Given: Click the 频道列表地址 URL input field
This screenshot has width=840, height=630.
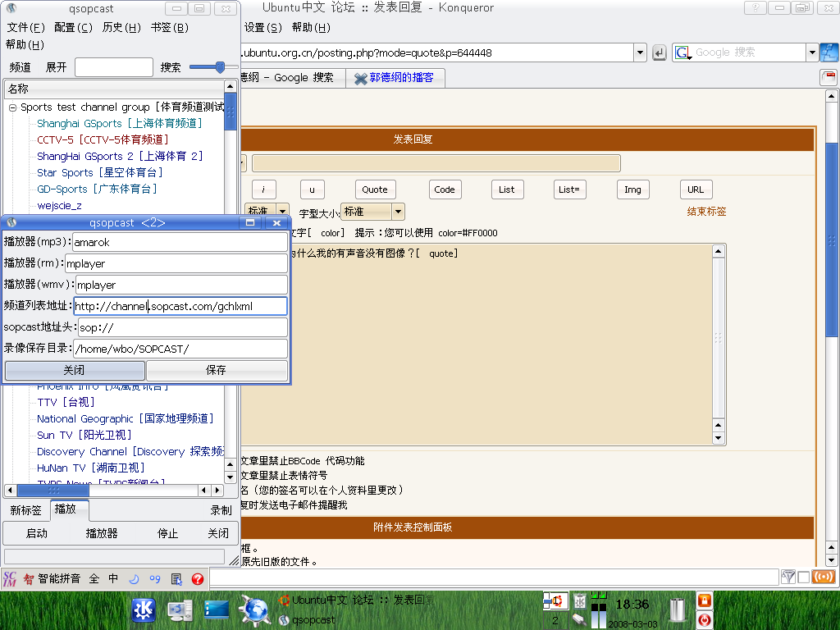Looking at the screenshot, I should tap(180, 306).
